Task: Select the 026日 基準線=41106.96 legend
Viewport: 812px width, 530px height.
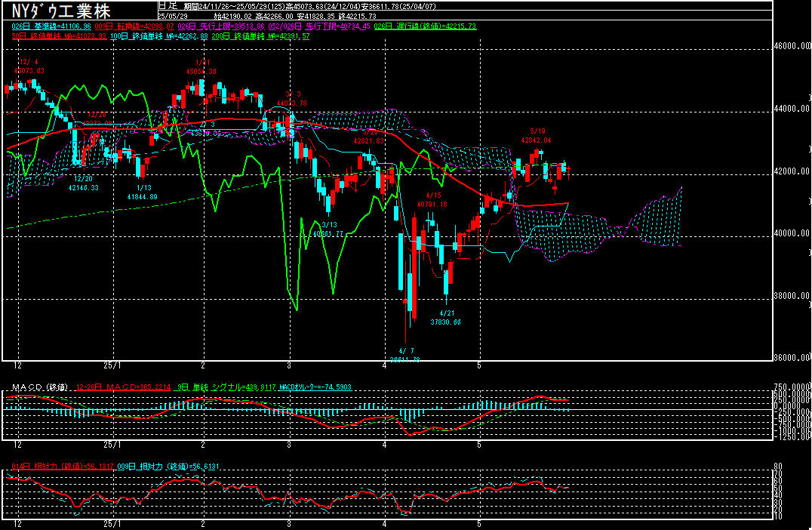Action: (x=51, y=26)
